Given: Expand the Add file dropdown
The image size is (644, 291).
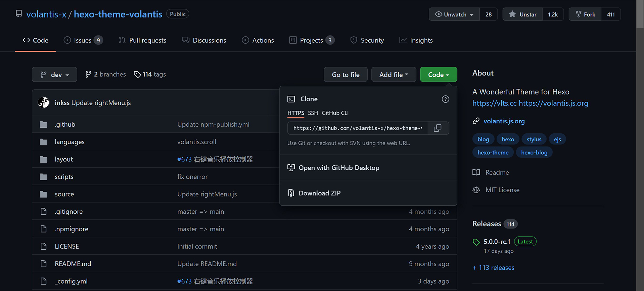Looking at the screenshot, I should point(394,75).
